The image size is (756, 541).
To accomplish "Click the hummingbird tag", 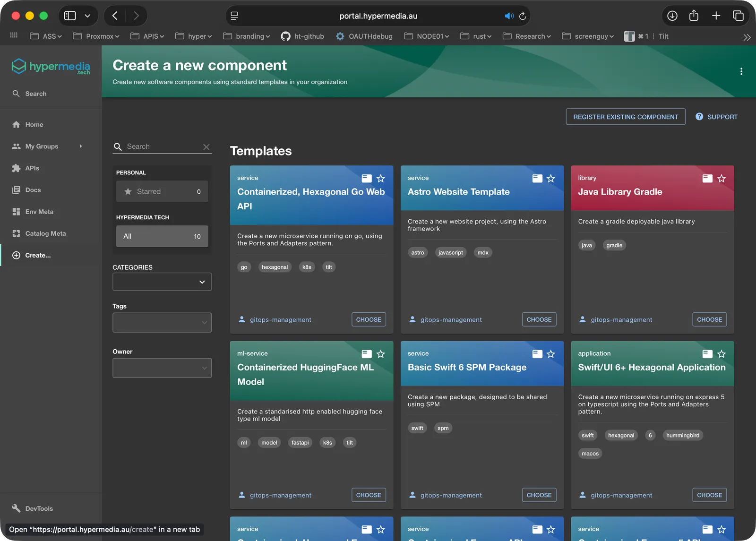I will coord(683,435).
